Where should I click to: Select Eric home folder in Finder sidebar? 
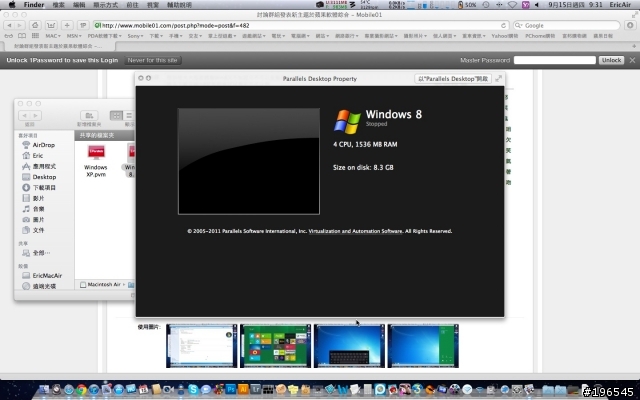(x=33, y=156)
